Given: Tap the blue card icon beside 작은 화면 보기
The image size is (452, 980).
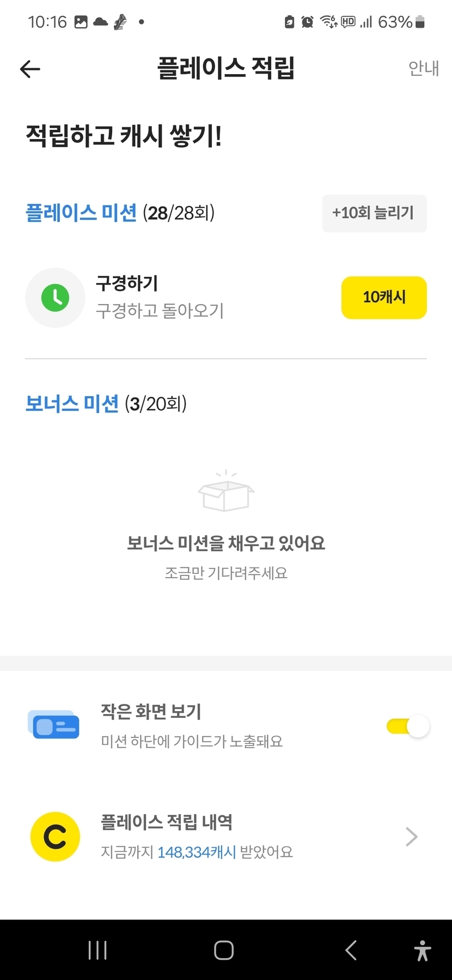Looking at the screenshot, I should 53,725.
